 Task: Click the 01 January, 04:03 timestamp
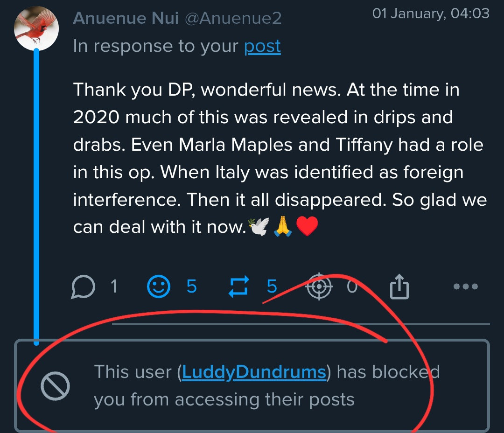click(431, 13)
